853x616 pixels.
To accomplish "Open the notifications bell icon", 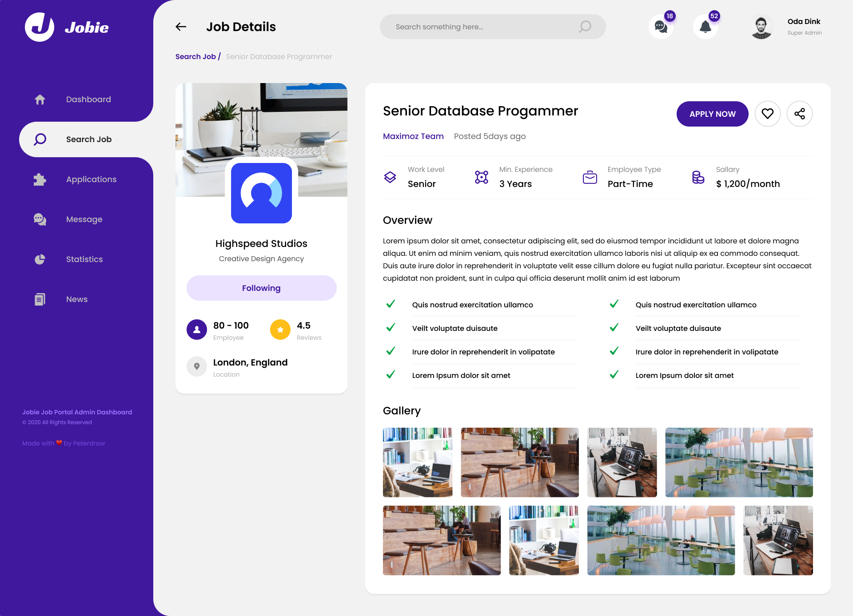I will (x=705, y=27).
